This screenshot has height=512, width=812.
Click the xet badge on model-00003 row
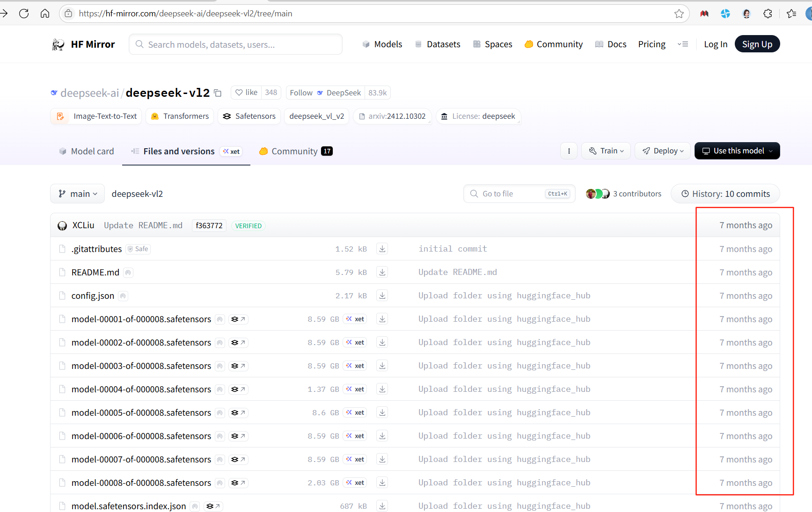coord(355,366)
